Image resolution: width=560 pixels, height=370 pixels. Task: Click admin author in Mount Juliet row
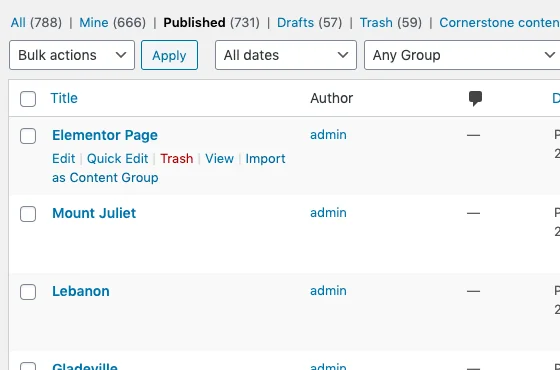point(328,213)
